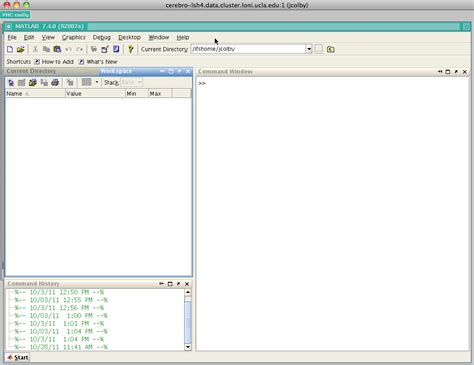
Task: Click the Current Directory path field
Action: click(248, 49)
